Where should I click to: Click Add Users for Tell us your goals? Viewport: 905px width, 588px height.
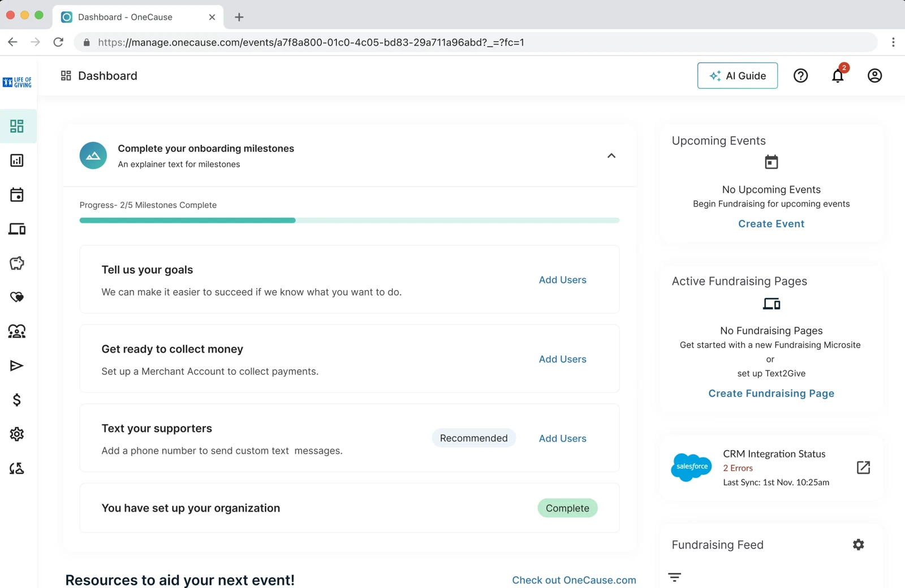(563, 280)
